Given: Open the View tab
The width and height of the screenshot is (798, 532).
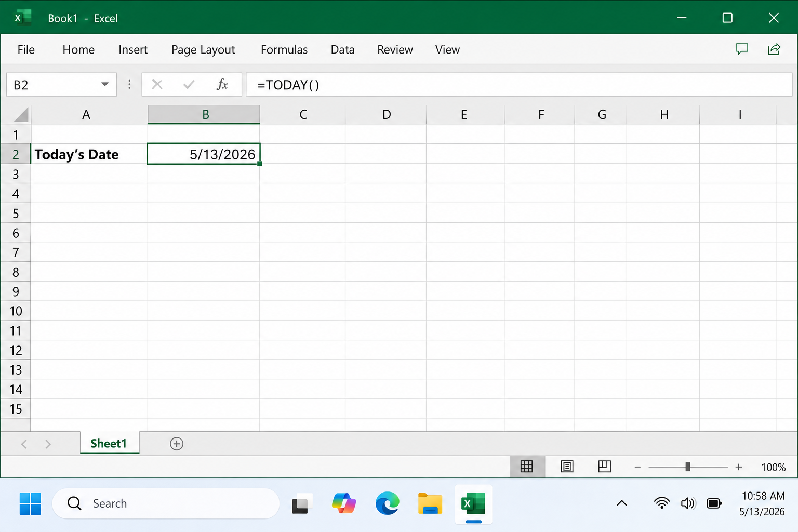Looking at the screenshot, I should click(447, 49).
